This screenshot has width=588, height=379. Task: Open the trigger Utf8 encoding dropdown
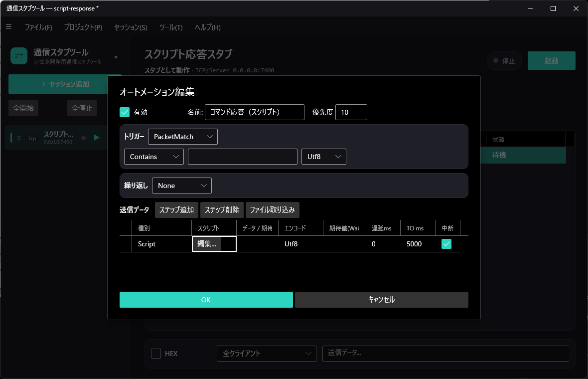323,157
